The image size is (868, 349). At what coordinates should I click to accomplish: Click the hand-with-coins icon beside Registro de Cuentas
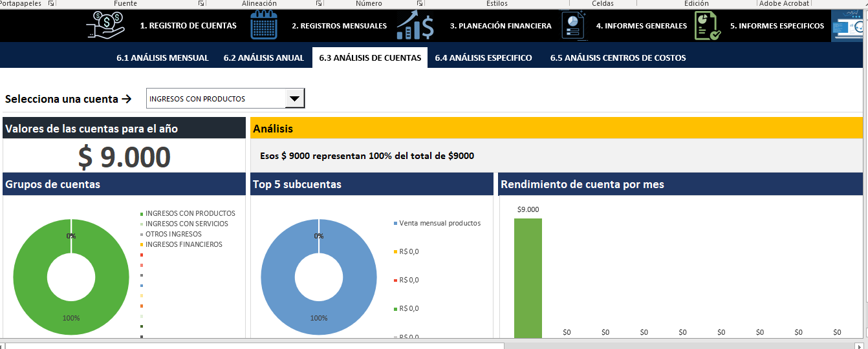(106, 25)
